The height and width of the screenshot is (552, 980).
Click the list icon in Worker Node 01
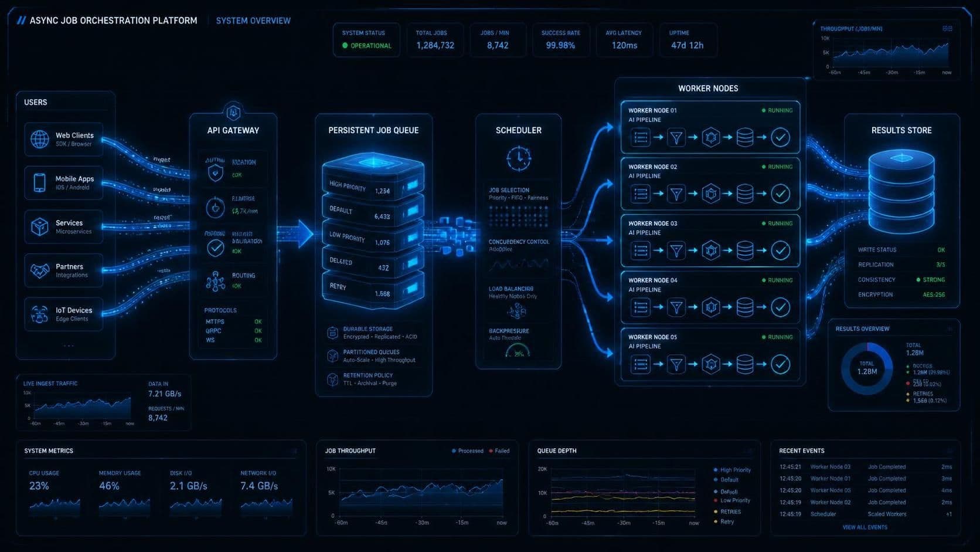click(x=641, y=138)
